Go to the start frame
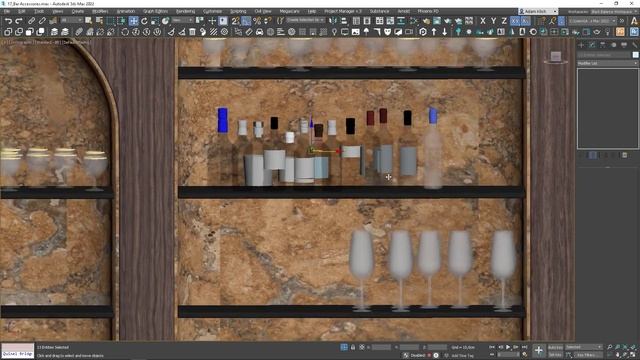Viewport: 640px width, 360px height. (492, 347)
